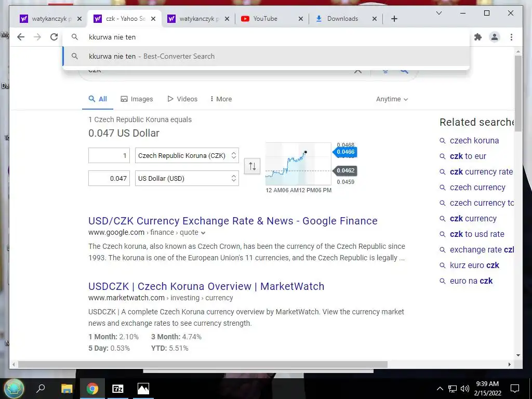
Task: Clear the Yahoo search box with X
Action: click(357, 71)
